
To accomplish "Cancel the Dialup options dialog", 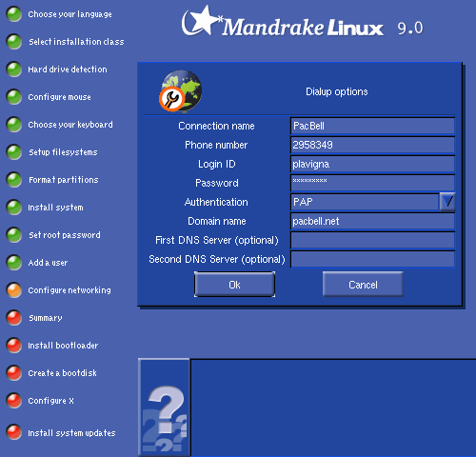I will pos(363,285).
